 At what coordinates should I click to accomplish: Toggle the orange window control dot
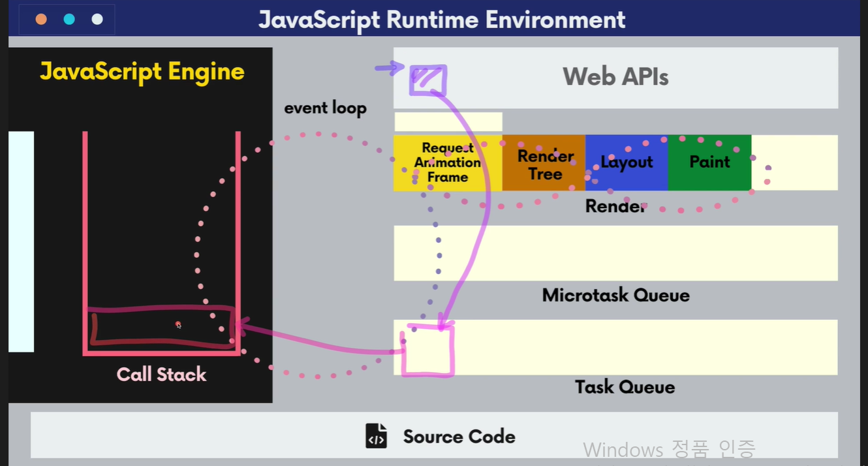pyautogui.click(x=41, y=19)
